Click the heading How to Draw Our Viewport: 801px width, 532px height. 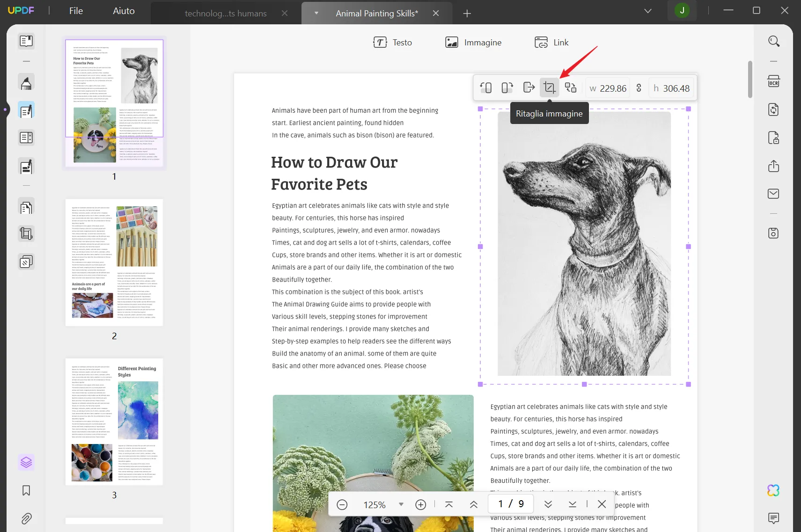point(334,162)
